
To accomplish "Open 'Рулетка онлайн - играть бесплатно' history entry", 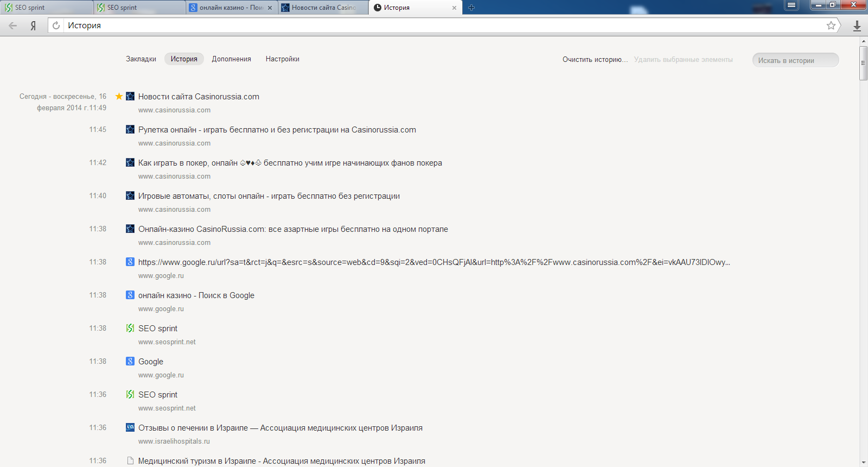I will [x=277, y=130].
